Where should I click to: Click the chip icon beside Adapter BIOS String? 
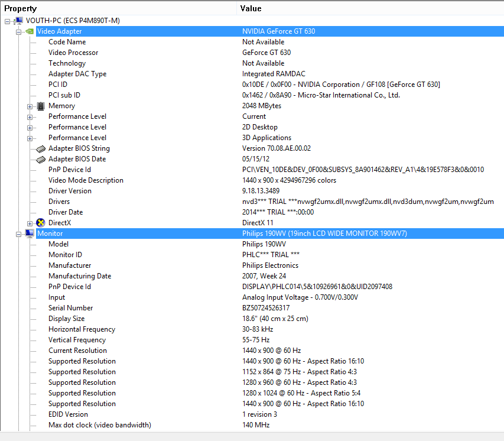(x=41, y=148)
